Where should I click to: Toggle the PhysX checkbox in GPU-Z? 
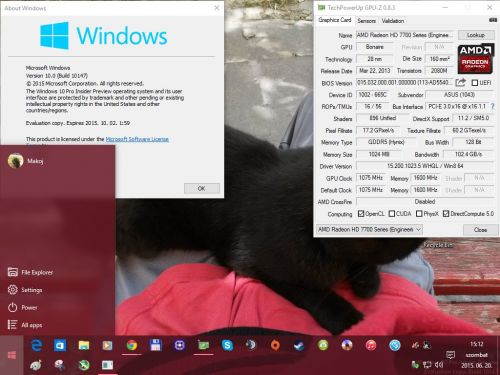tap(419, 214)
